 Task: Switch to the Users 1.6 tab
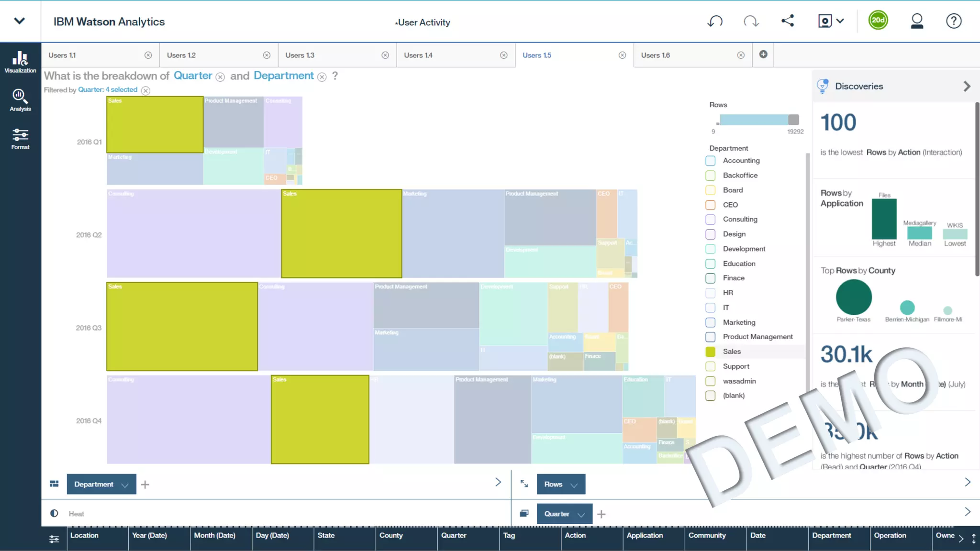(655, 55)
